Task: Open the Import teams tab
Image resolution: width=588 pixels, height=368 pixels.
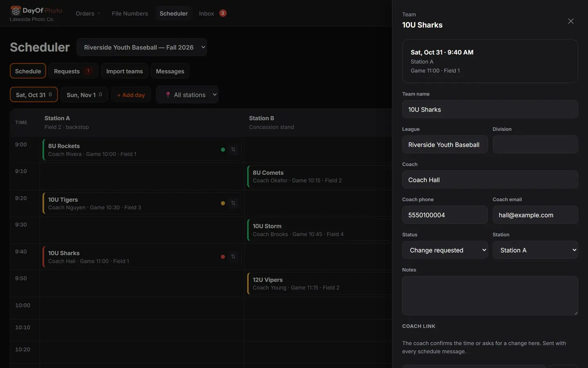Action: coord(125,71)
